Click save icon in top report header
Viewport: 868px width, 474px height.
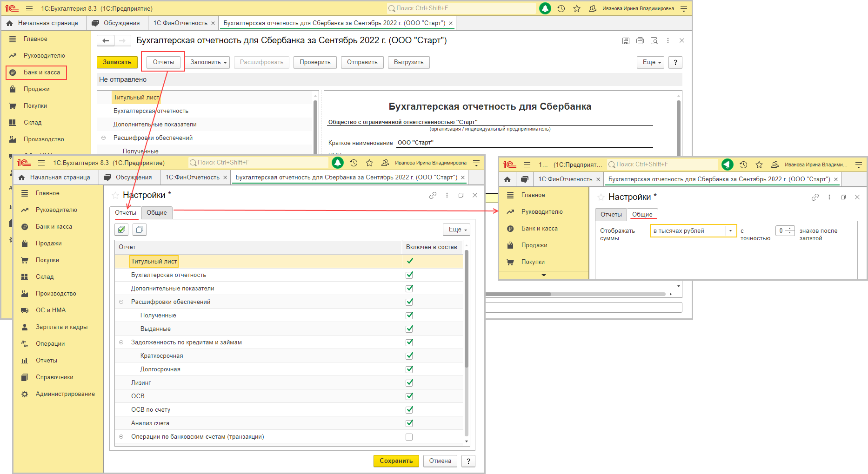pyautogui.click(x=626, y=41)
